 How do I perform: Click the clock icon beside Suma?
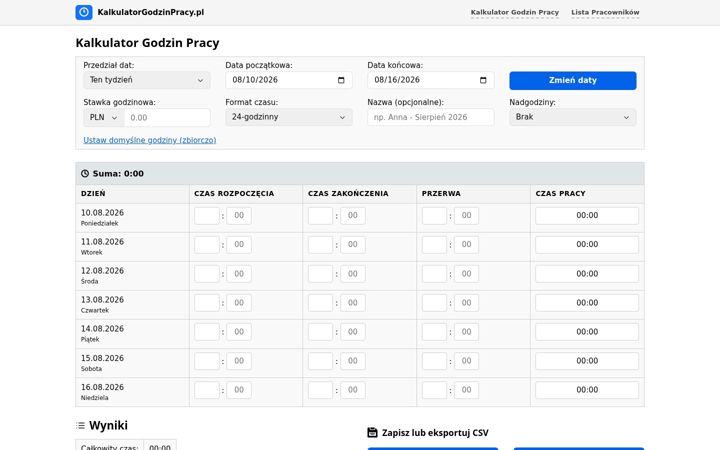coord(85,174)
